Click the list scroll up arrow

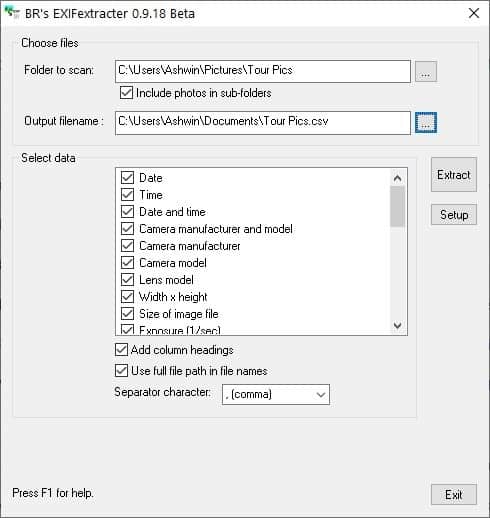pyautogui.click(x=397, y=178)
